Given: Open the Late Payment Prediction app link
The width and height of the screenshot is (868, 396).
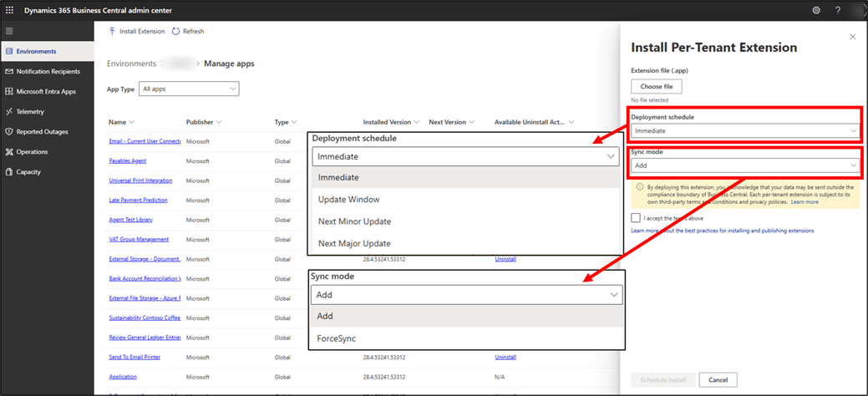Looking at the screenshot, I should click(x=139, y=200).
